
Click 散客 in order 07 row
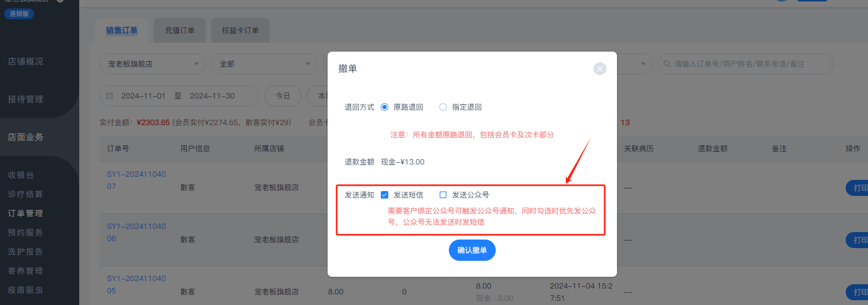(188, 187)
